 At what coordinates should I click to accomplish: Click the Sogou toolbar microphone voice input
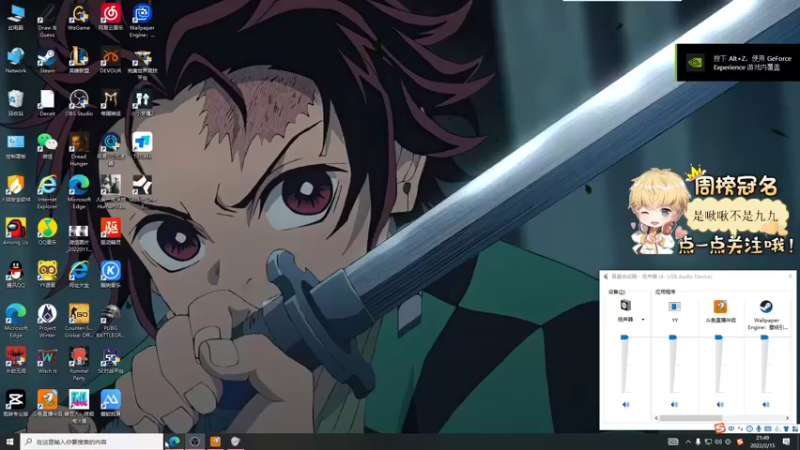tap(759, 429)
